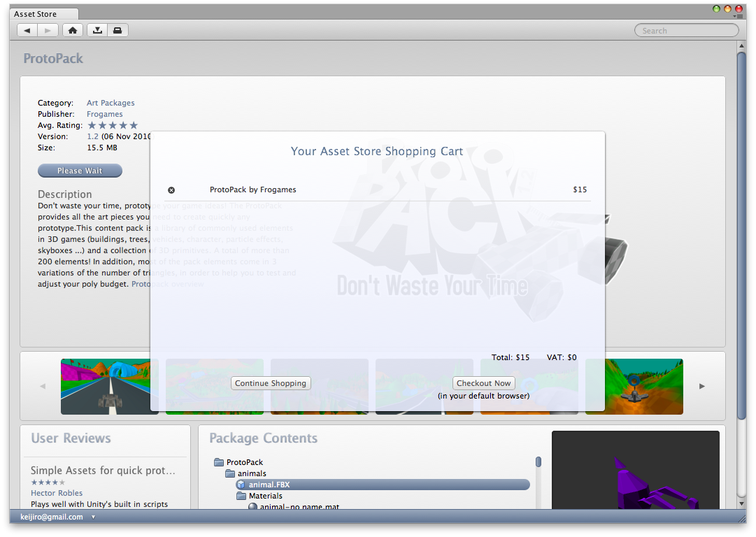756x537 pixels.
Task: Click the page scroll-up arrow
Action: point(741,45)
